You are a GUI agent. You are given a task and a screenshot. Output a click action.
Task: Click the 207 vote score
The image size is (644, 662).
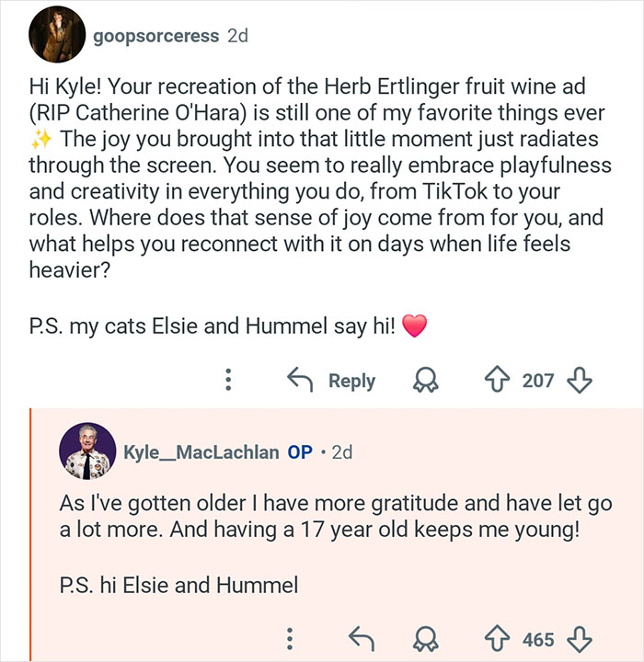point(537,381)
